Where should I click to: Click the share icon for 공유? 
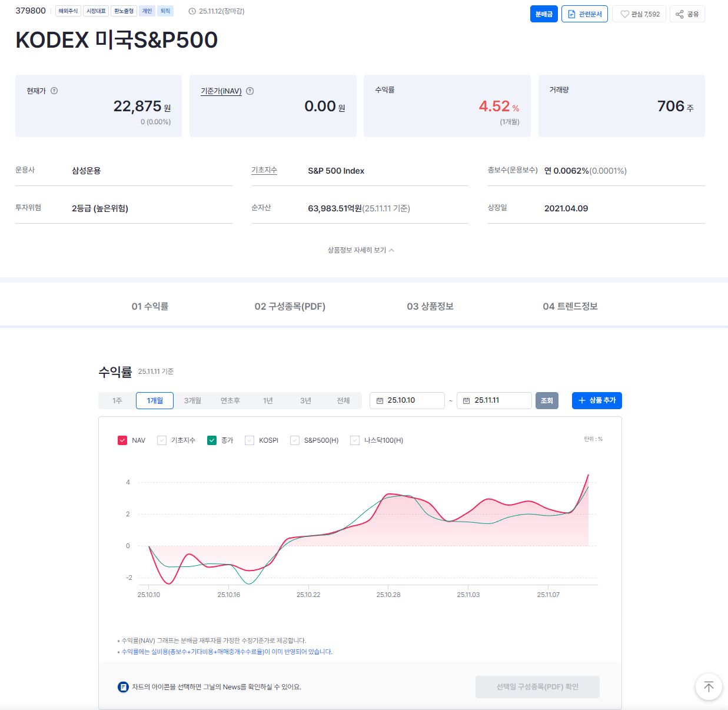pos(680,14)
